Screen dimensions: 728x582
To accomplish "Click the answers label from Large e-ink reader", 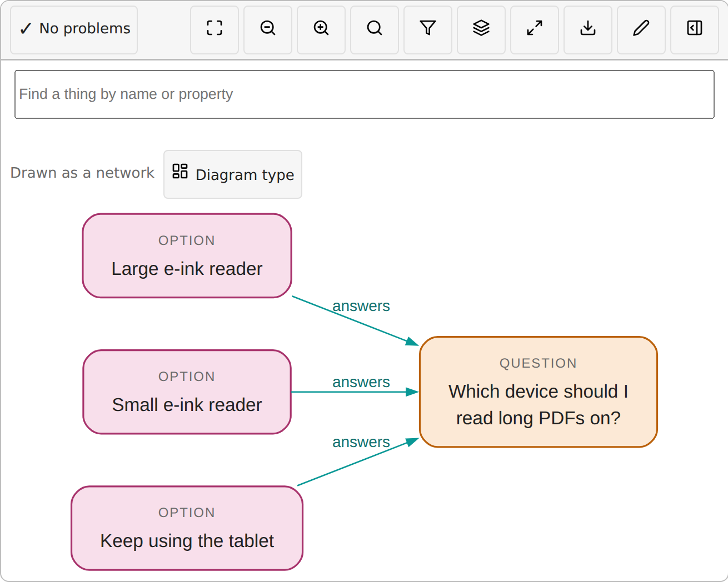I will (x=361, y=306).
